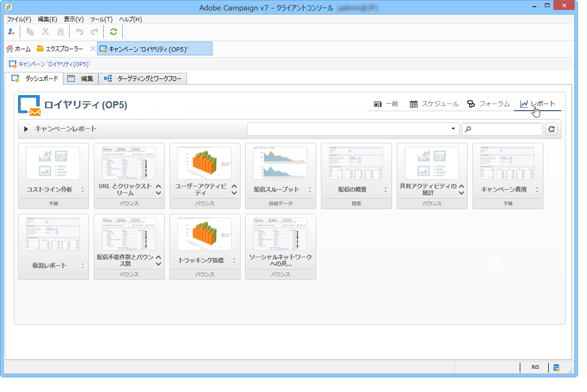Click the 概要 label under 配信の概要
Image resolution: width=587 pixels, height=392 pixels.
356,203
